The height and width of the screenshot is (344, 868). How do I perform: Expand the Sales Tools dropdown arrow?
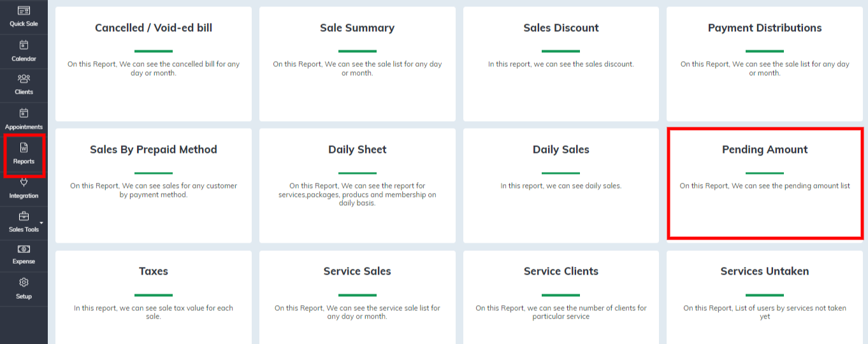click(x=41, y=222)
